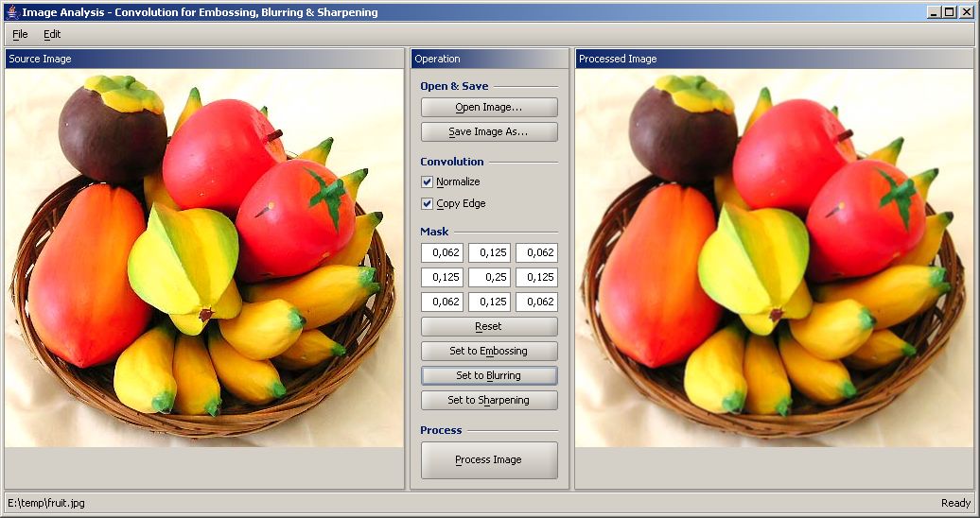Click the Java application icon in title bar
Image resolution: width=980 pixels, height=518 pixels.
click(11, 12)
